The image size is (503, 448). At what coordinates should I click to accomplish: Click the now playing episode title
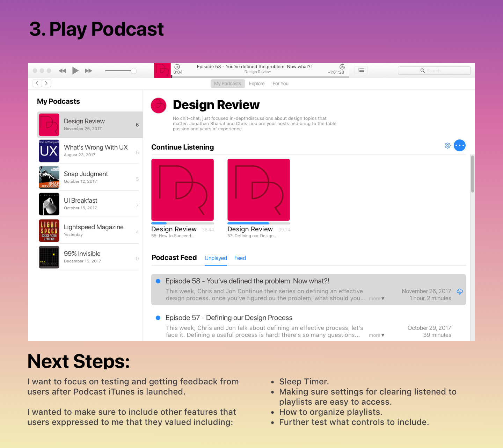(254, 66)
